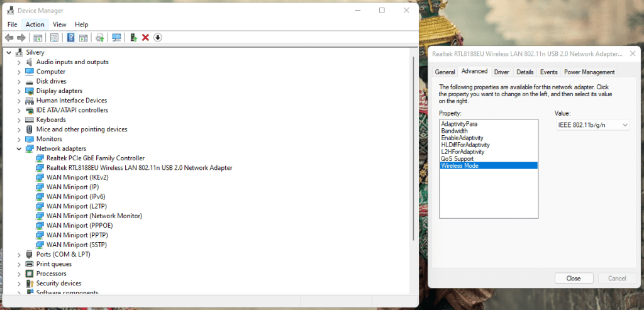The height and width of the screenshot is (310, 644).
Task: Select WAN Miniport (PPPOE)
Action: coord(79,225)
